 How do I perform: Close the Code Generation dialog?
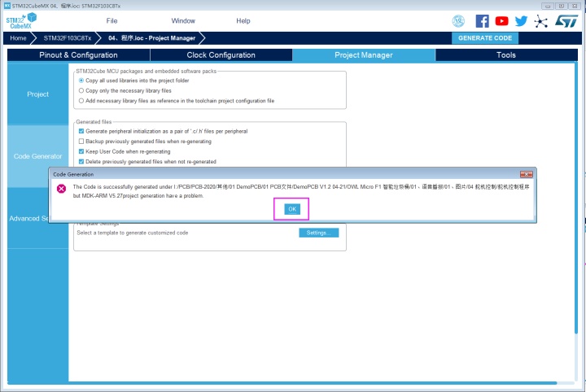(x=527, y=174)
